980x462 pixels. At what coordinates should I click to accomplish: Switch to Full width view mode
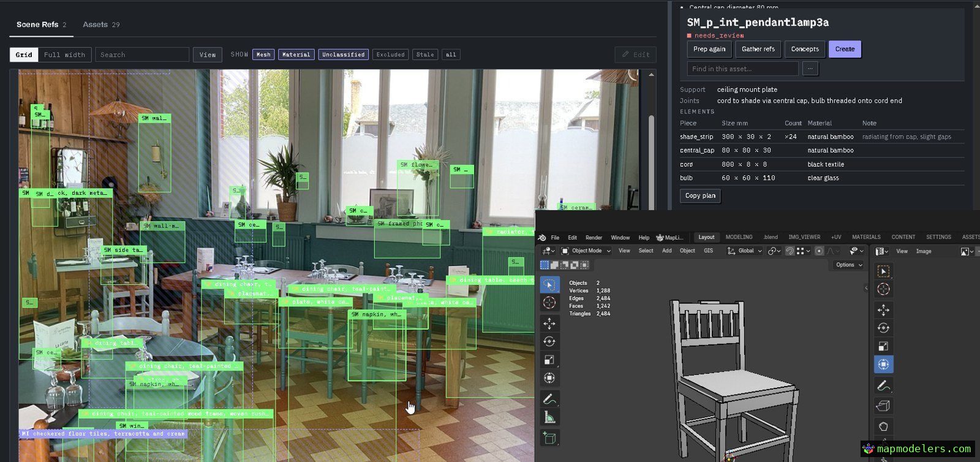click(64, 55)
